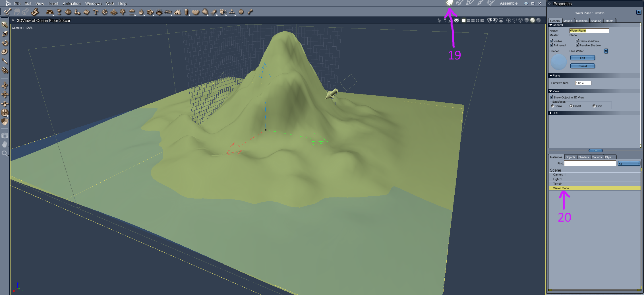Open the Windows menu

(93, 3)
